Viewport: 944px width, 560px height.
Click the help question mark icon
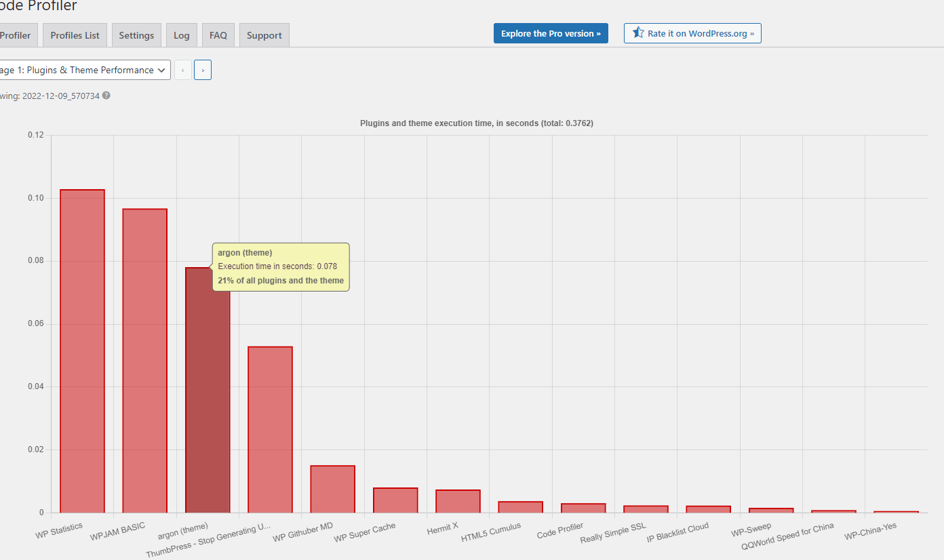106,96
